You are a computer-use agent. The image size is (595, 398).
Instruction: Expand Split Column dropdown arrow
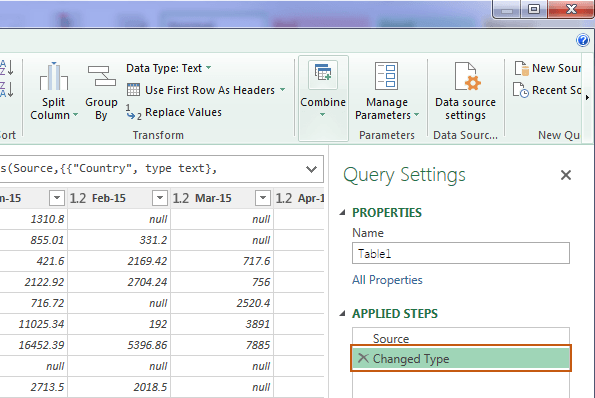75,115
